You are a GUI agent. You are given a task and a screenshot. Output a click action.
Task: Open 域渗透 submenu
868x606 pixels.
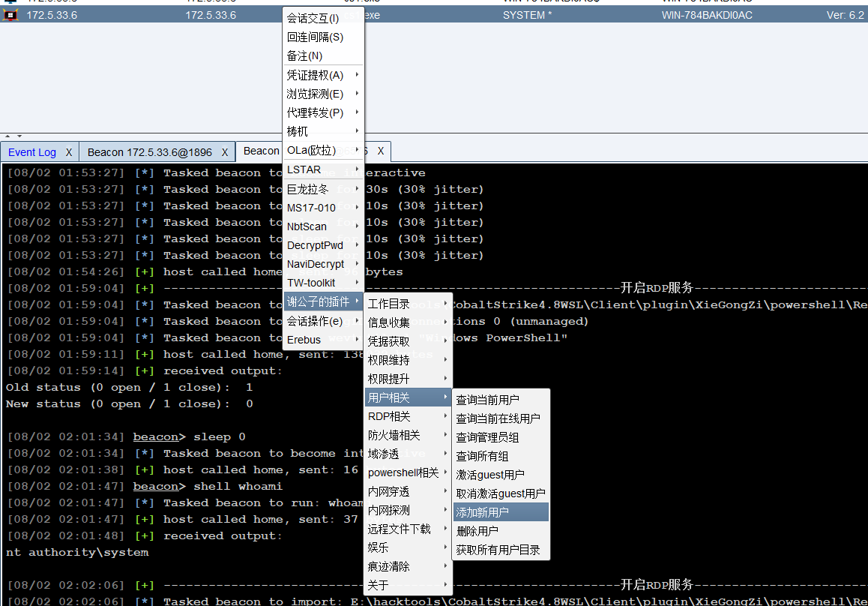coord(409,454)
